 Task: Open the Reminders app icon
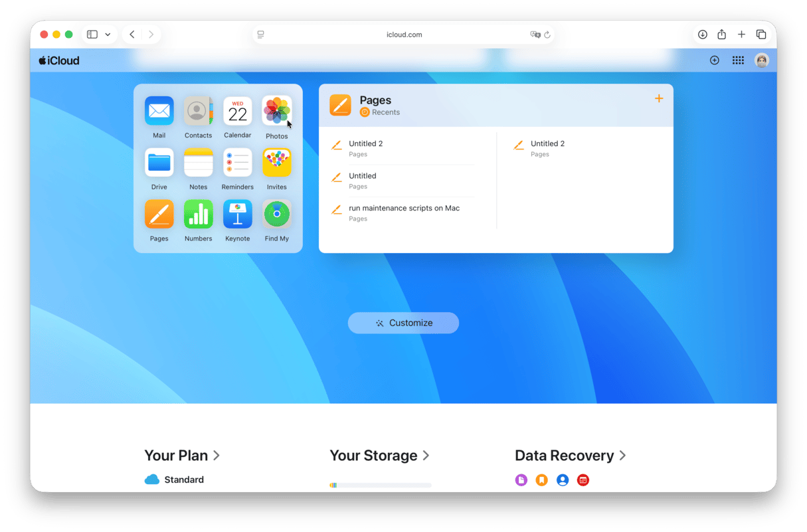pos(237,163)
